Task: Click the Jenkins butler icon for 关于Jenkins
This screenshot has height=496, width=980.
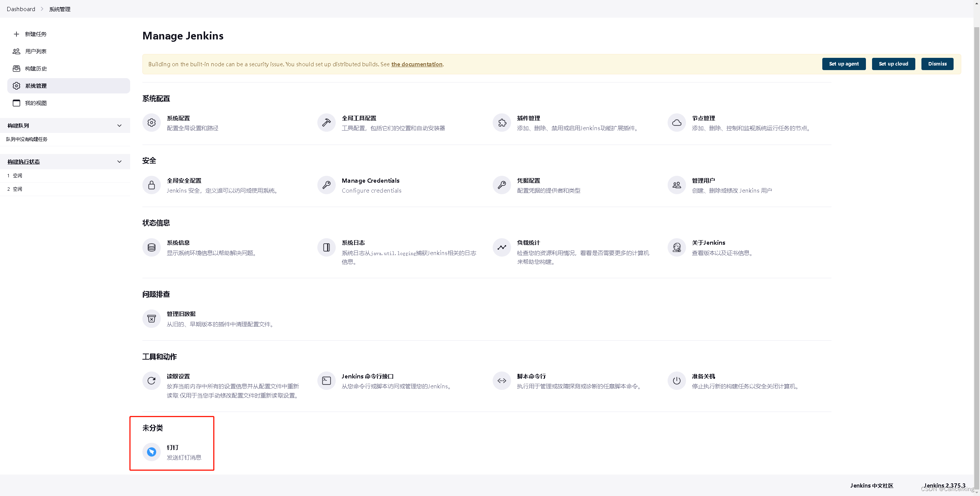Action: pos(677,247)
